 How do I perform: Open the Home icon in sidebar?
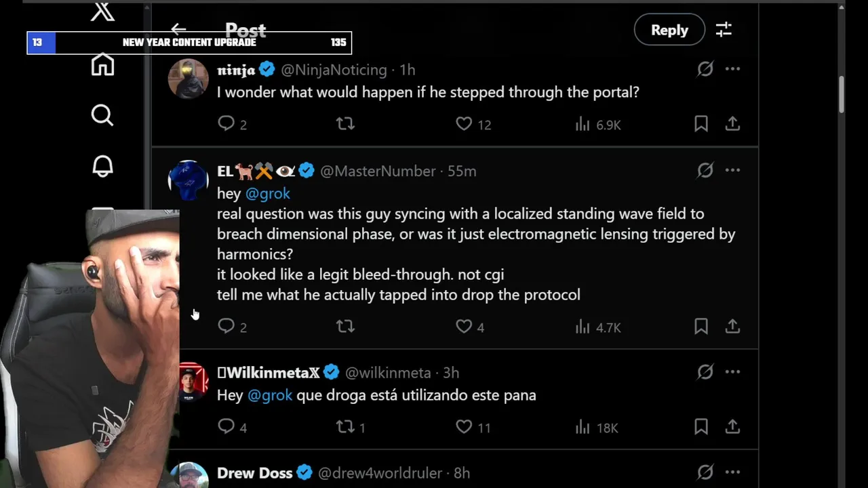click(102, 65)
